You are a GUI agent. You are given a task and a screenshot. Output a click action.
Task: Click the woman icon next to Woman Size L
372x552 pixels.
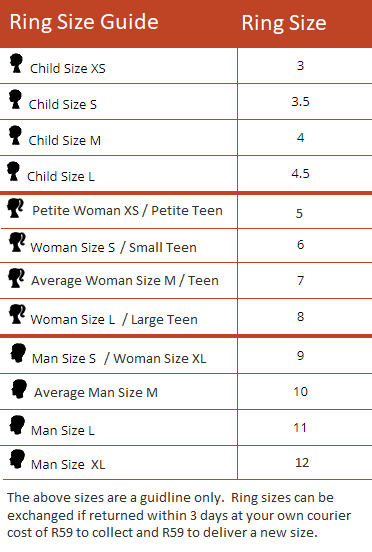17,314
